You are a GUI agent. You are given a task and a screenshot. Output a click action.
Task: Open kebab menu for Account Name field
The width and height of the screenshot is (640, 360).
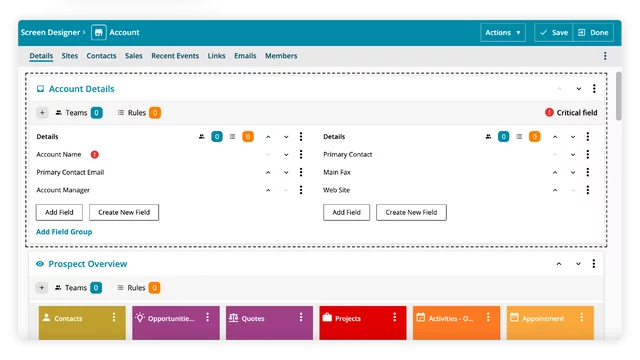(301, 154)
